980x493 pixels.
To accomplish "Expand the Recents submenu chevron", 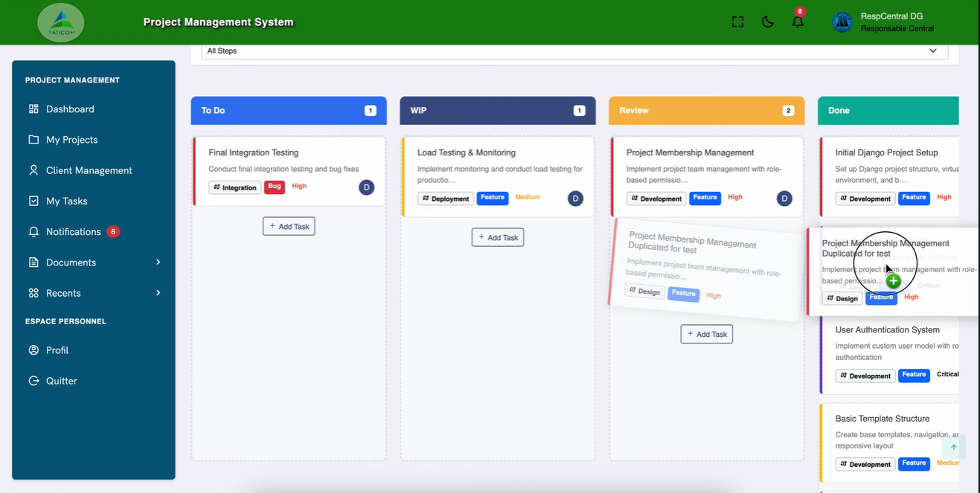I will pyautogui.click(x=158, y=293).
